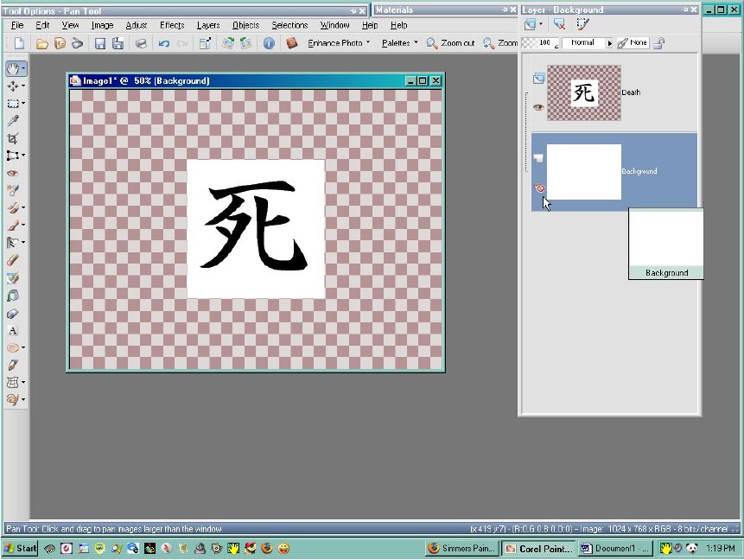Click the Corel Paint... taskbar button

coord(538,549)
